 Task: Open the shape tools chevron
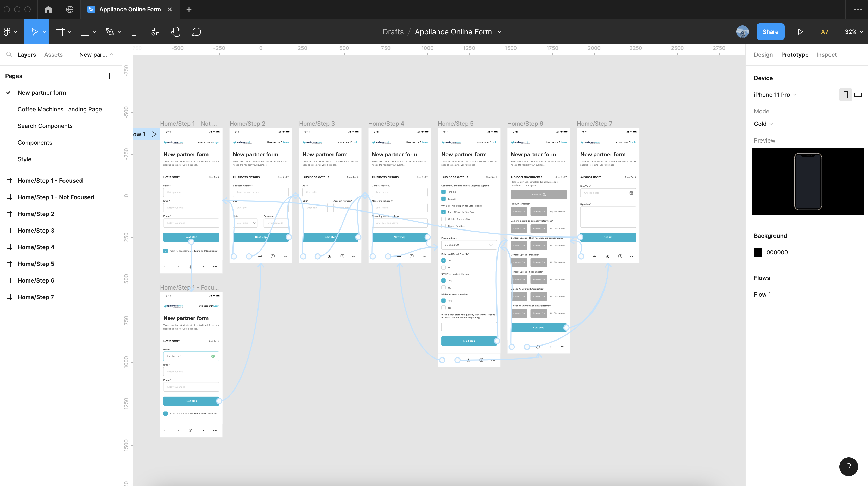click(94, 32)
